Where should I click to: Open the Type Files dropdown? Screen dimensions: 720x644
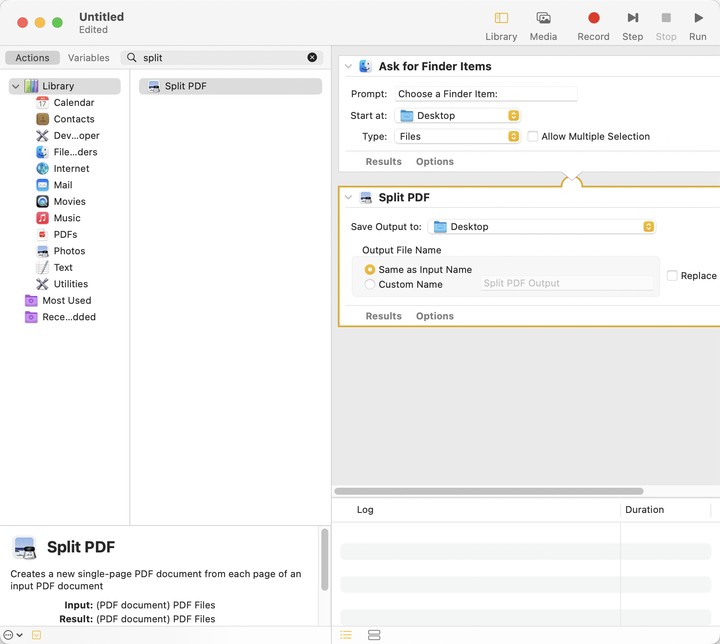click(458, 137)
